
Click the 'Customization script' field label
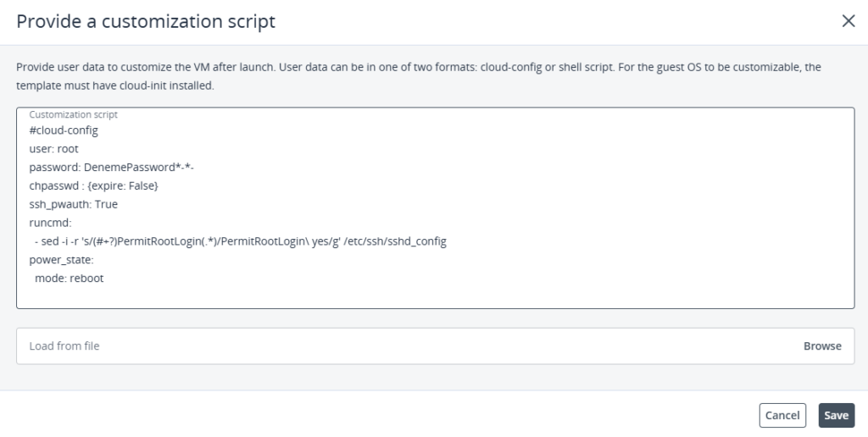74,113
